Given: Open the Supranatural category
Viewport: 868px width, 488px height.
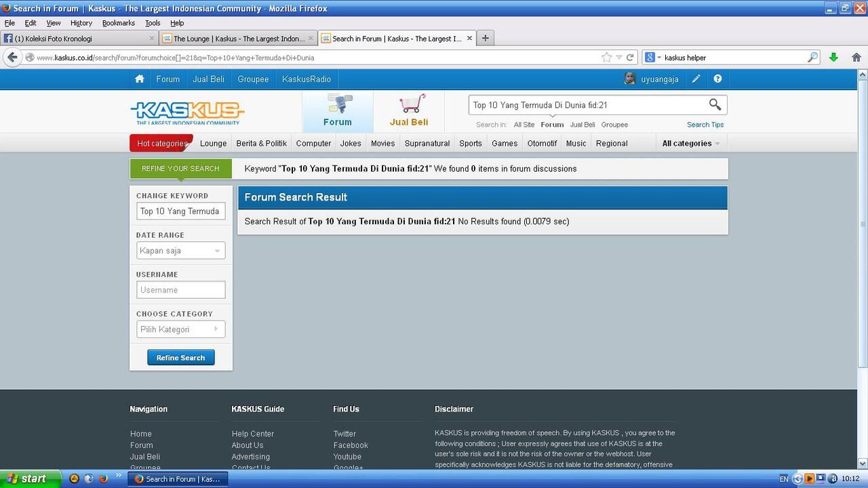Looking at the screenshot, I should 427,143.
